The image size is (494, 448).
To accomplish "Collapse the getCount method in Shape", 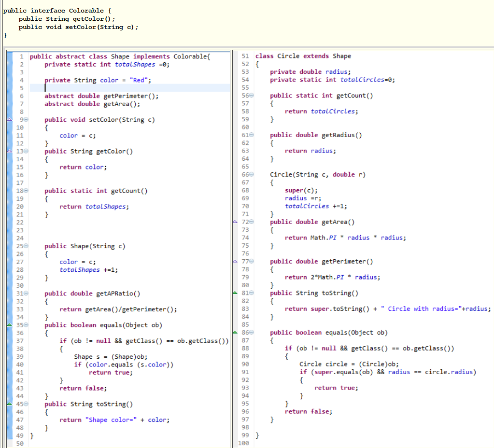I will click(x=27, y=191).
